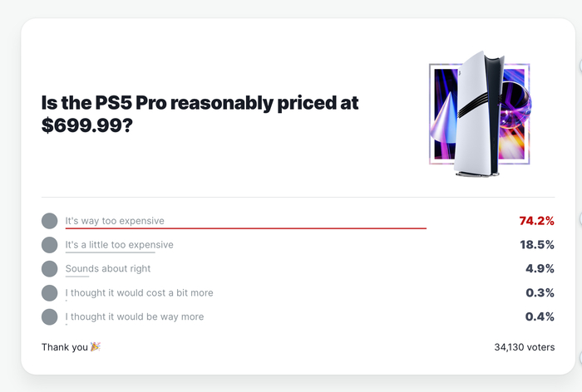Pick the "cost a bit more" radio circle
This screenshot has height=392, width=582.
click(x=50, y=293)
